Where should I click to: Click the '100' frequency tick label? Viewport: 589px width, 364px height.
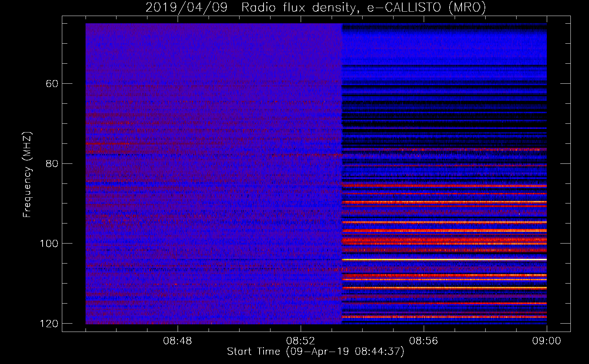[49, 244]
